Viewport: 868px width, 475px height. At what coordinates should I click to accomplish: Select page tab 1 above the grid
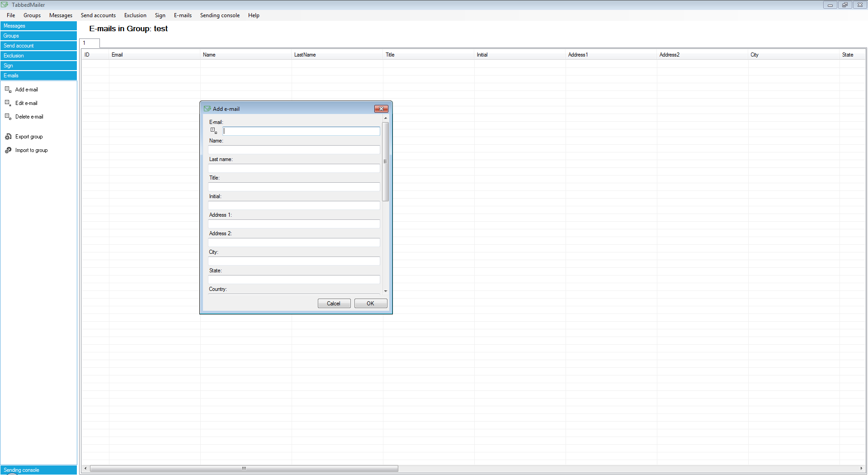tap(90, 43)
